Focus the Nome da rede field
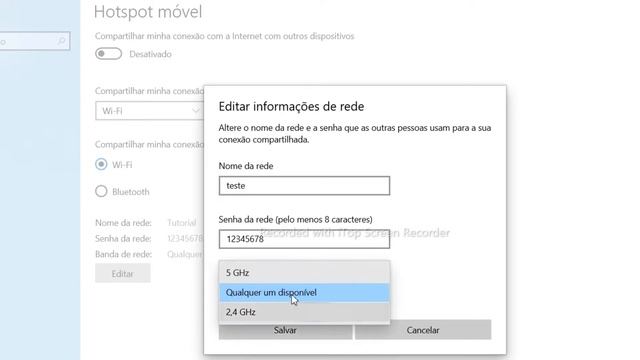 (304, 186)
